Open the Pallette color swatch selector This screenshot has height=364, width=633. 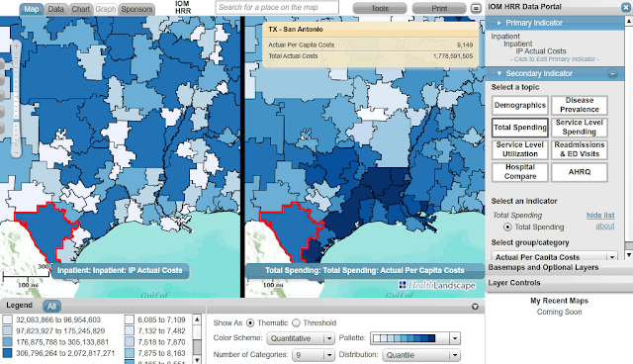415,338
